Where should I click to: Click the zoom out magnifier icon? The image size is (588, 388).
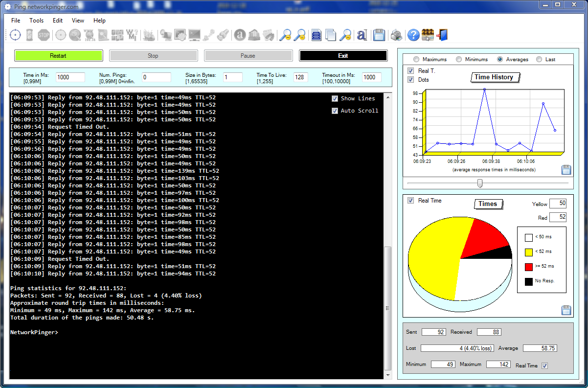coord(285,35)
